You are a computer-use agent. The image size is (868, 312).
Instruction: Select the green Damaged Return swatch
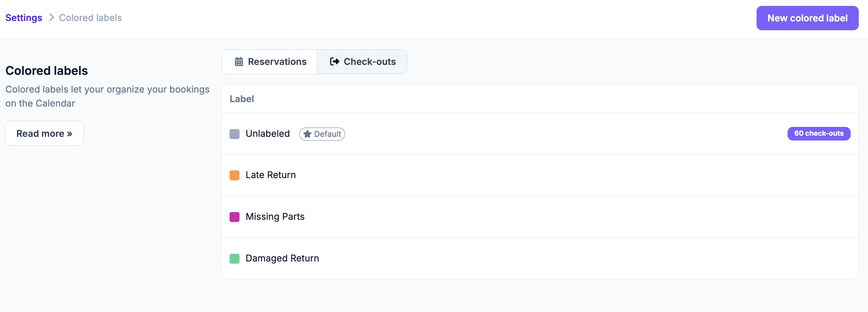click(x=234, y=259)
